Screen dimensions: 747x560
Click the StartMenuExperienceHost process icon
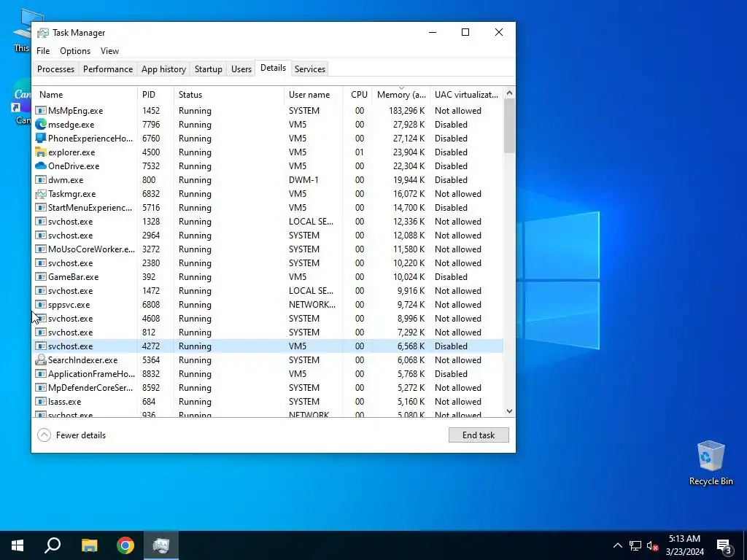(41, 208)
